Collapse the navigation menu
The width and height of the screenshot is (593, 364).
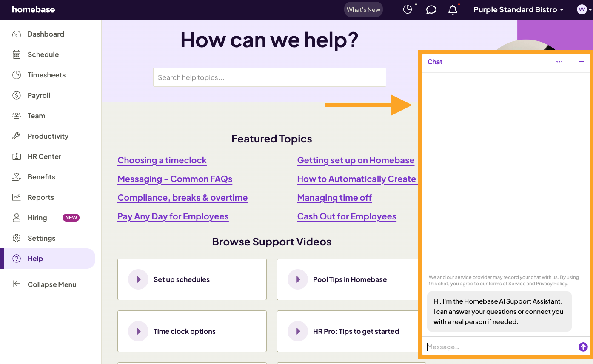point(52,284)
